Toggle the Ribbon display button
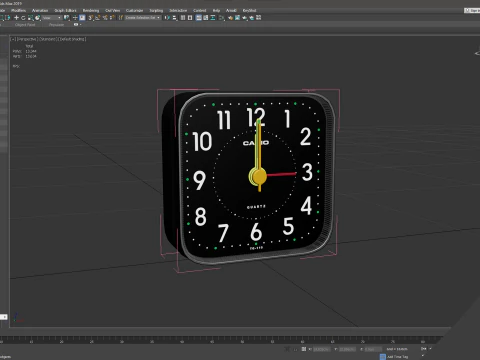 tap(198, 18)
